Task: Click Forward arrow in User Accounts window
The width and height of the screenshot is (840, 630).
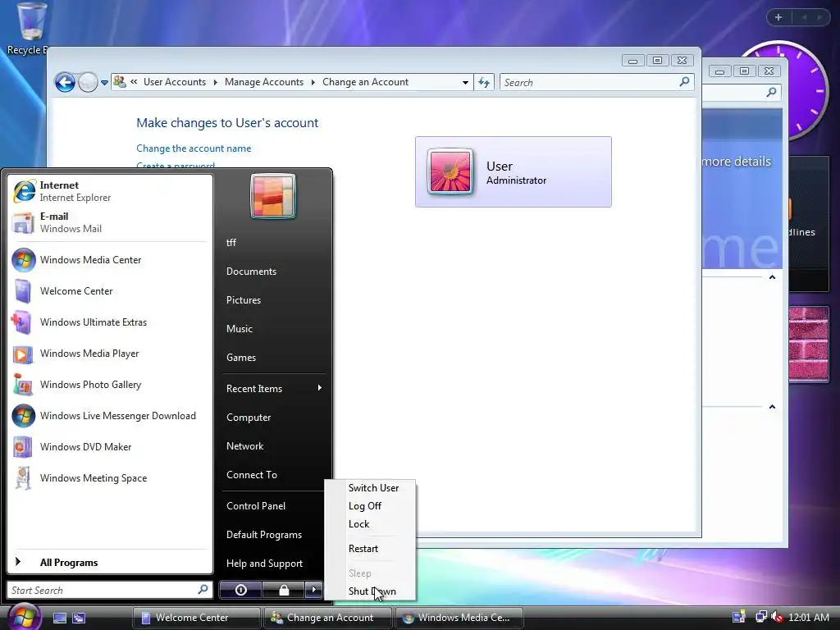Action: 88,83
